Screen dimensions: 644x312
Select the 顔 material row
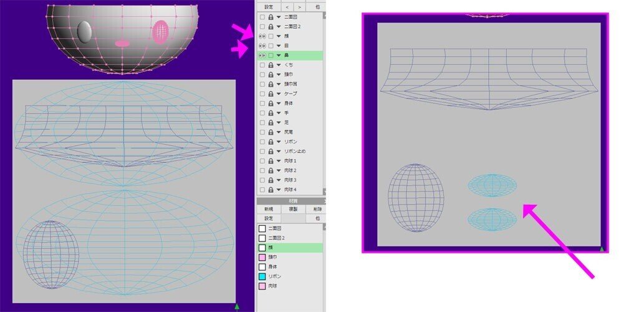[x=290, y=248]
